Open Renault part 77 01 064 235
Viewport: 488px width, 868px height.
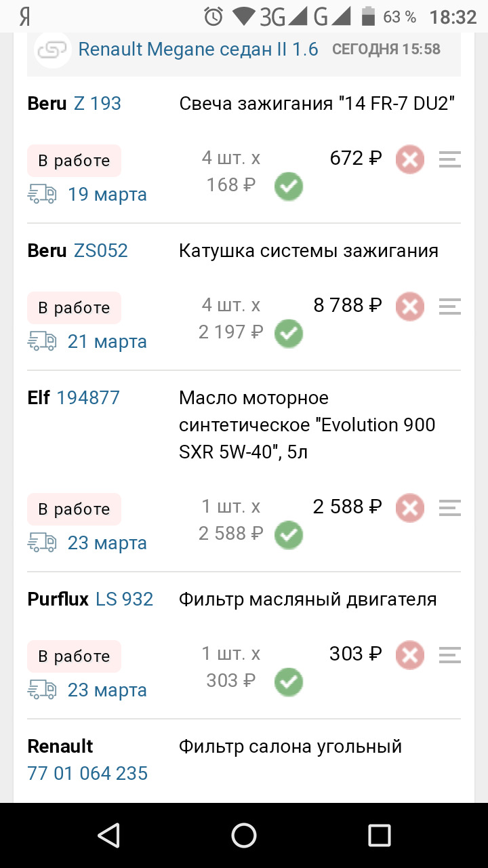(x=87, y=773)
